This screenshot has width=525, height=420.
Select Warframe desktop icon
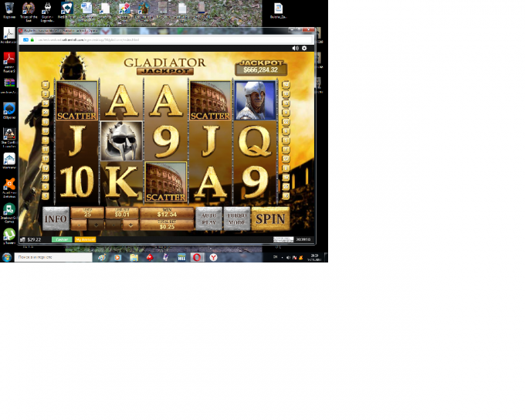(x=9, y=161)
